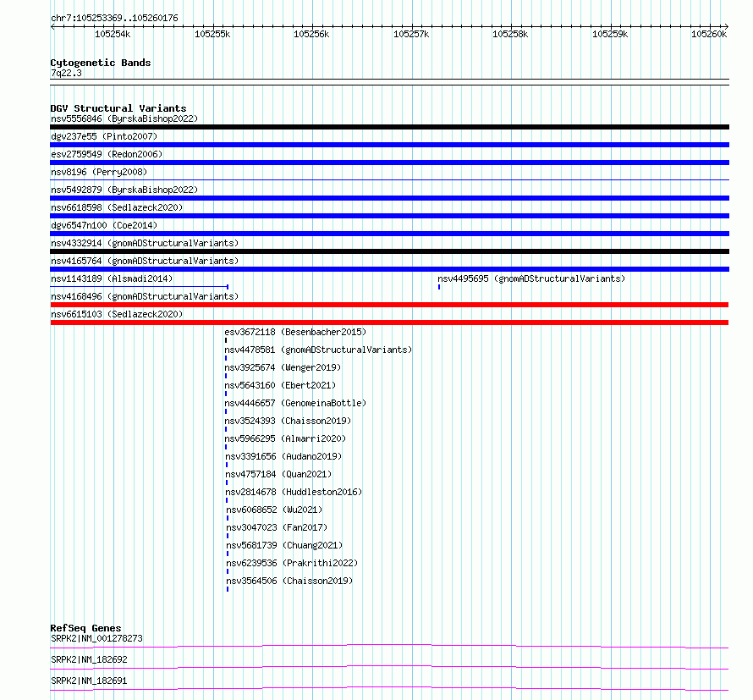The image size is (753, 700).
Task: Select nsv5681739 (Chuang2021) variant label
Action: click(x=284, y=545)
